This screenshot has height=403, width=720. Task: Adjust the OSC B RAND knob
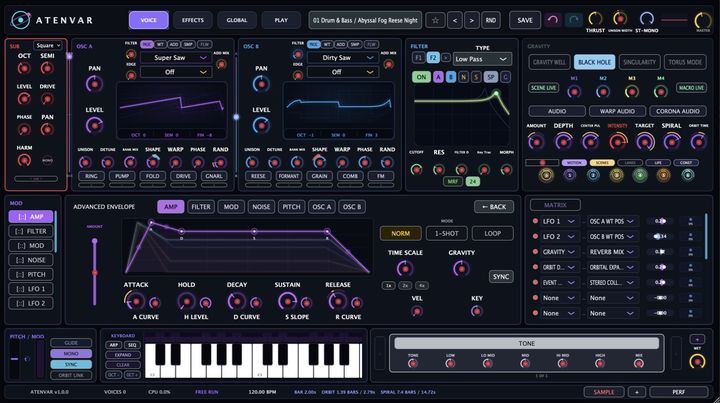point(387,162)
